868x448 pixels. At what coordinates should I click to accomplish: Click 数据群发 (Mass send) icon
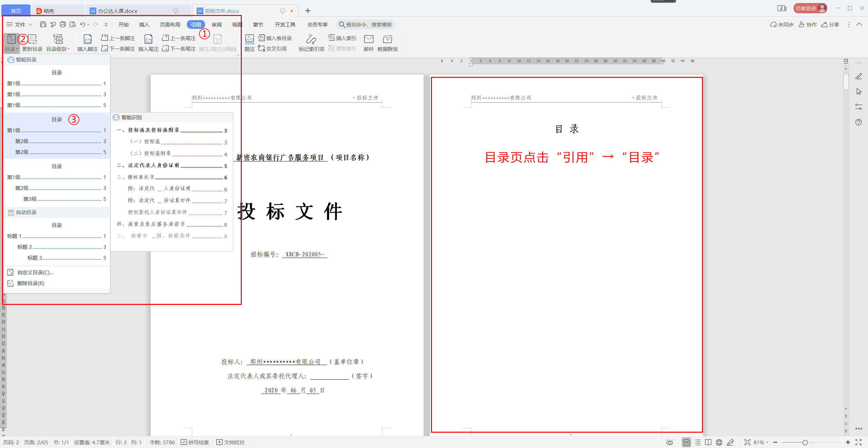(388, 43)
